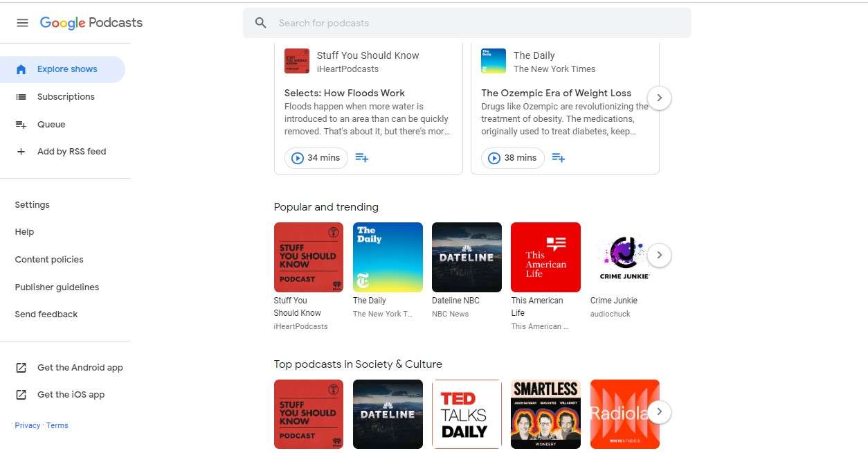Select Explore shows in sidebar
The image size is (868, 453).
(62, 69)
